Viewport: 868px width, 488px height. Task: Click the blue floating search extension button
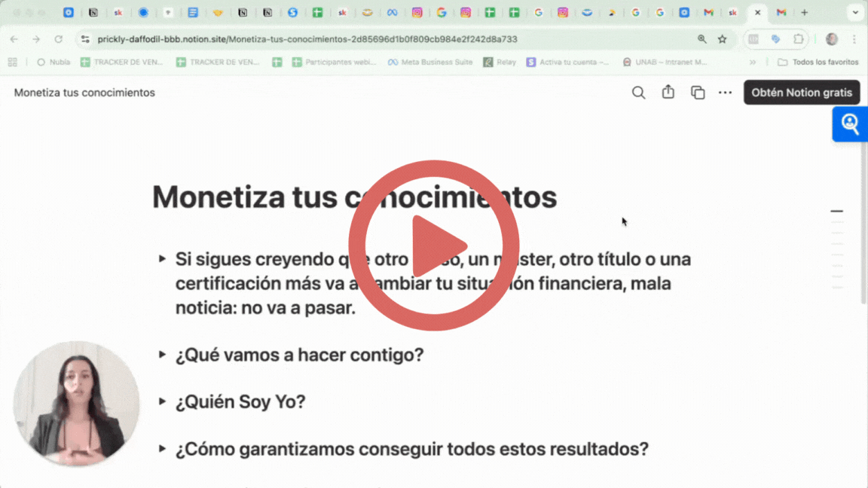[850, 124]
